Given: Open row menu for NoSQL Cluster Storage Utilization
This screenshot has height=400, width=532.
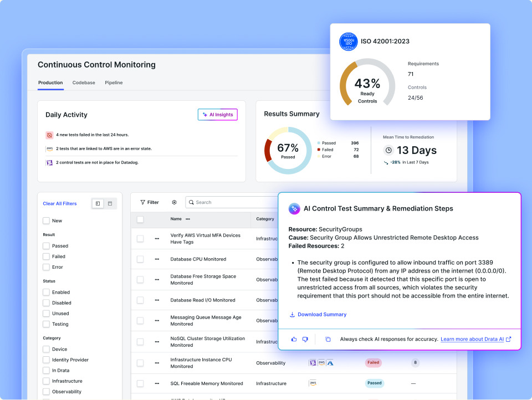Looking at the screenshot, I should [157, 342].
